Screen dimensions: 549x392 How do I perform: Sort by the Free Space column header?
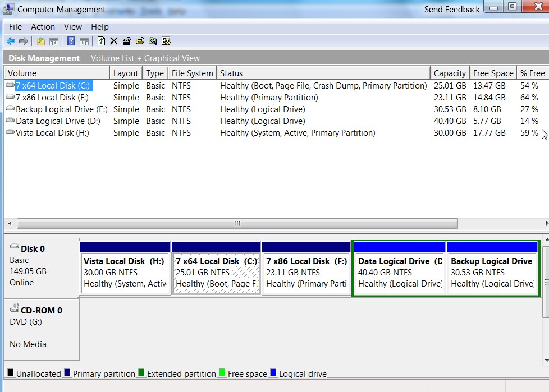tap(493, 73)
